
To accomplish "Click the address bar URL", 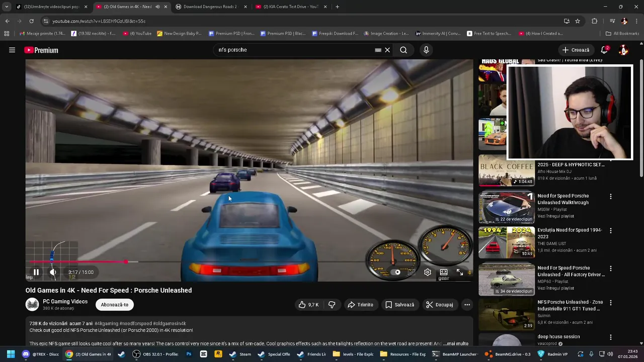I will (x=99, y=21).
